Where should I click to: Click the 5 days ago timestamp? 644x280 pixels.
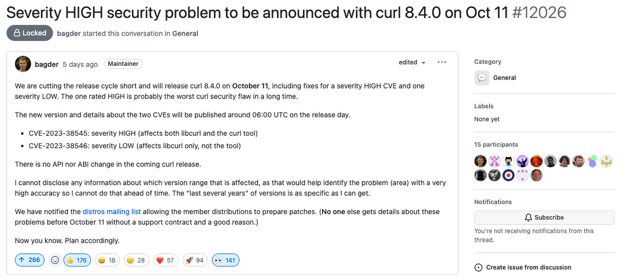(x=80, y=64)
